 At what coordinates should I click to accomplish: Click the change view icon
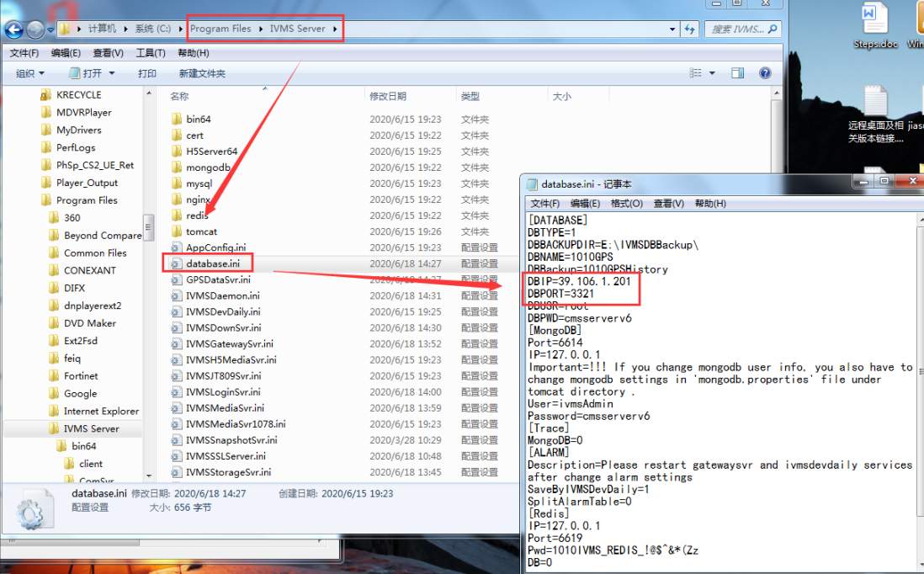tap(696, 73)
